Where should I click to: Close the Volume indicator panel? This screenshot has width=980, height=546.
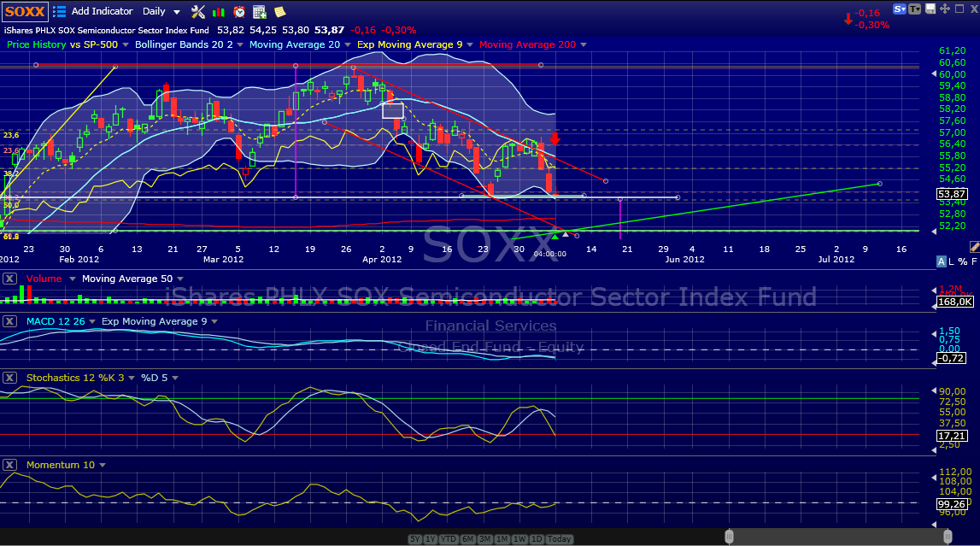coord(9,279)
